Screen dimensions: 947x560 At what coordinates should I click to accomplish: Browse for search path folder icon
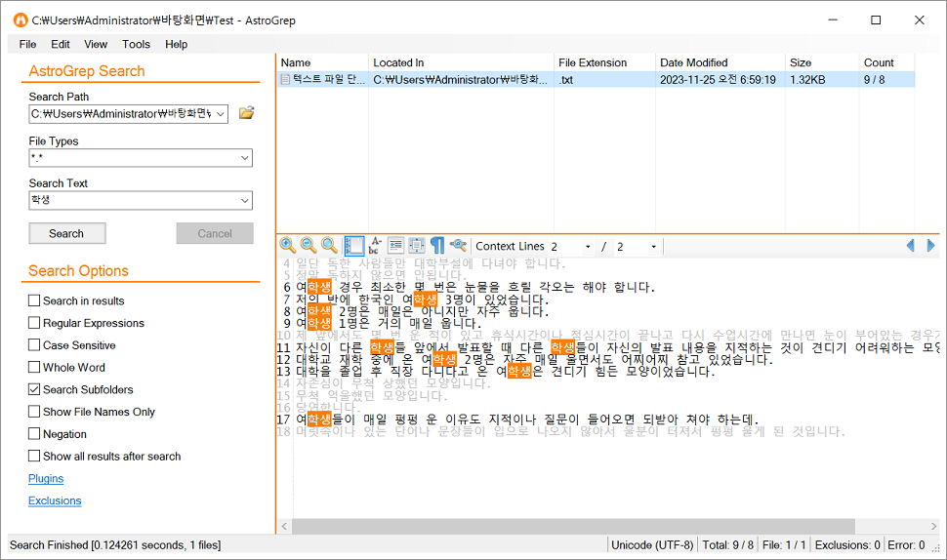point(246,113)
